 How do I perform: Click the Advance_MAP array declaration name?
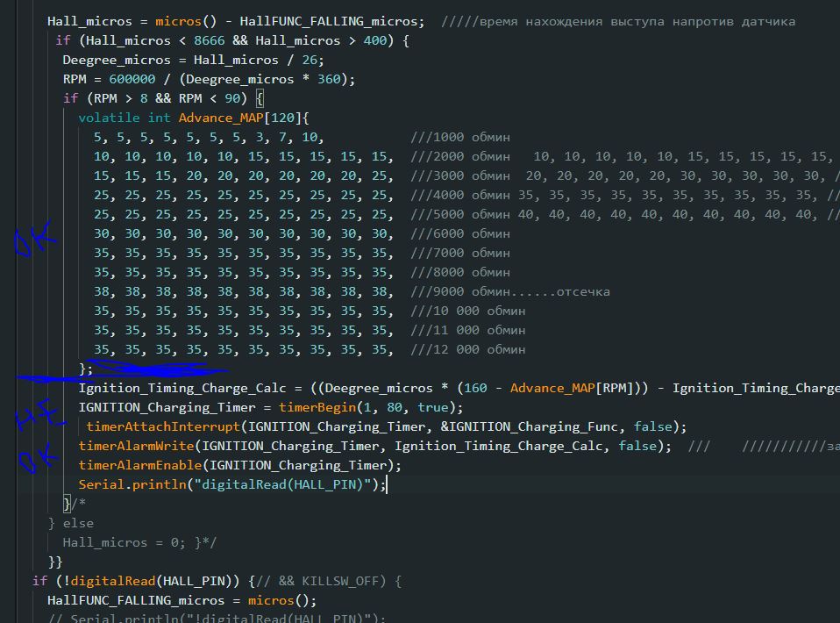pos(221,118)
